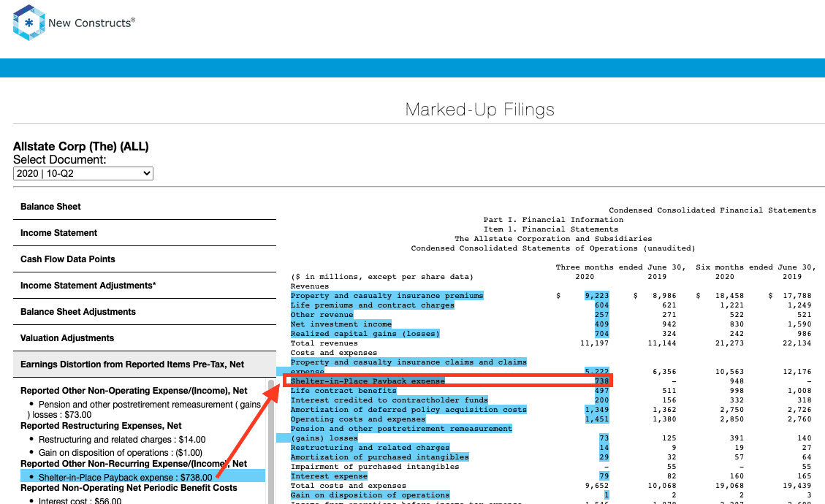The width and height of the screenshot is (825, 504).
Task: Select Interest cost : $56.00 item
Action: pyautogui.click(x=80, y=501)
